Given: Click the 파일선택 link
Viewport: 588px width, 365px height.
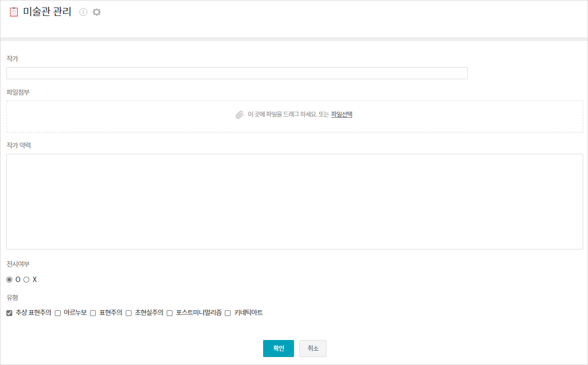Looking at the screenshot, I should [x=341, y=114].
